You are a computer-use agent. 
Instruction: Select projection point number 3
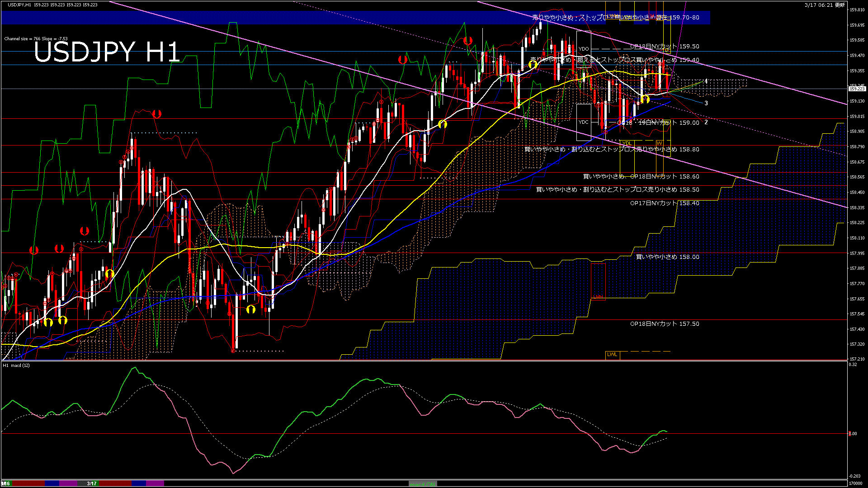pyautogui.click(x=706, y=103)
